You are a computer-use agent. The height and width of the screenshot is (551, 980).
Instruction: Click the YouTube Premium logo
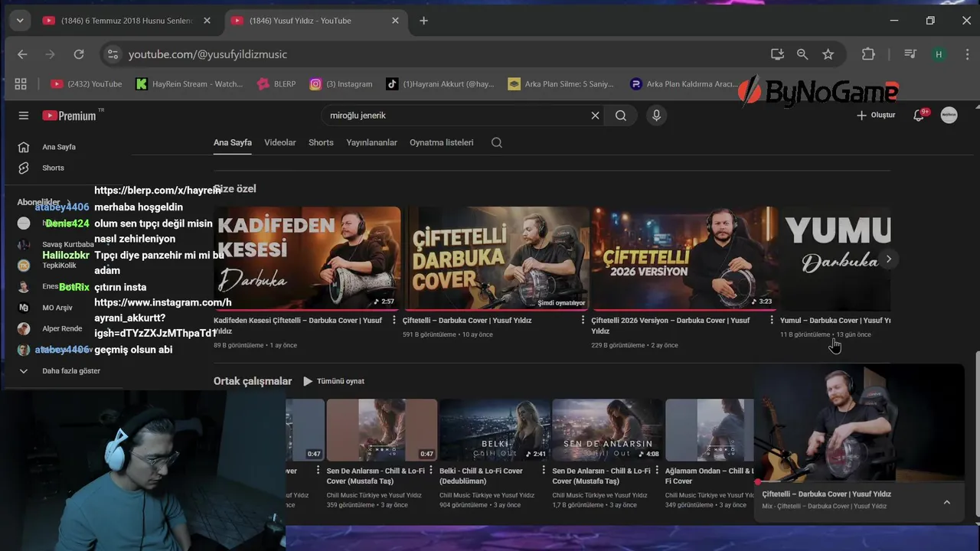[x=70, y=116]
